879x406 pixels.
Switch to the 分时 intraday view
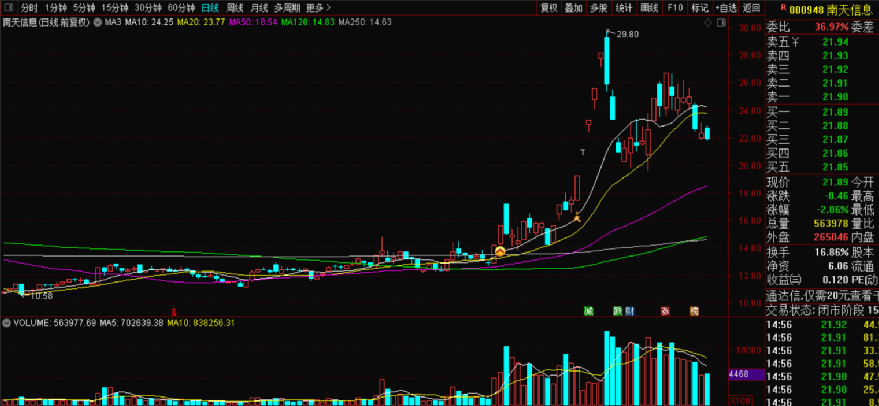(28, 7)
